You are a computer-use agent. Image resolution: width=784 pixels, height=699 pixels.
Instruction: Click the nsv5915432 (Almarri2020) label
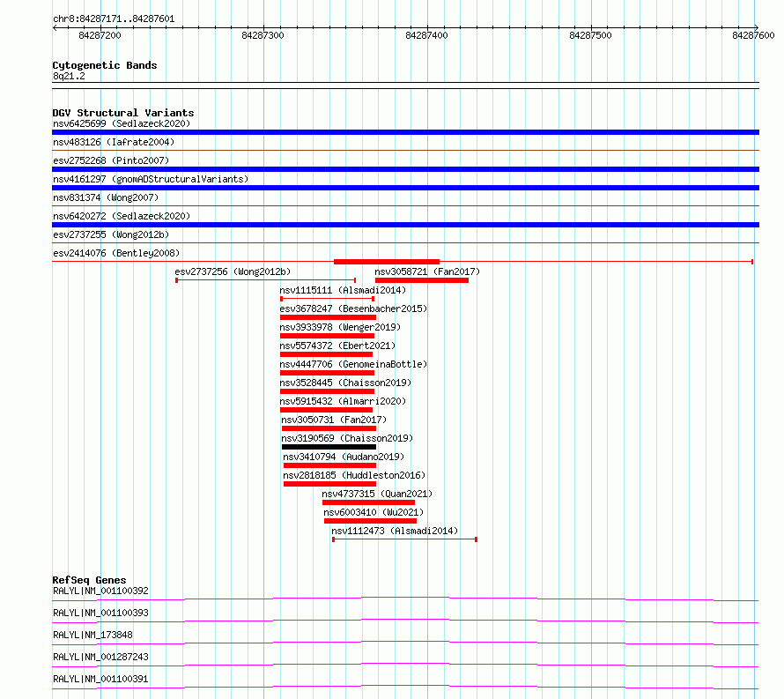coord(343,401)
